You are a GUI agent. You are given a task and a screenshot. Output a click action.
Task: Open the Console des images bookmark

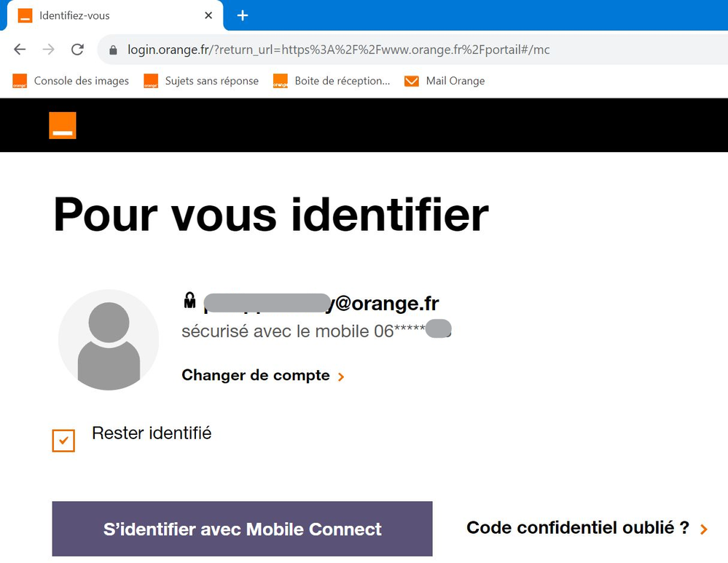(x=71, y=81)
